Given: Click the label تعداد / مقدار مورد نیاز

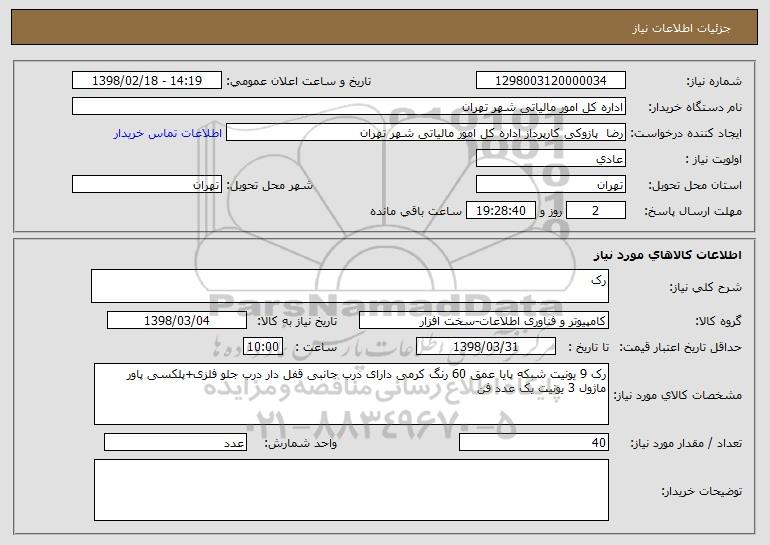Looking at the screenshot, I should click(x=686, y=443).
